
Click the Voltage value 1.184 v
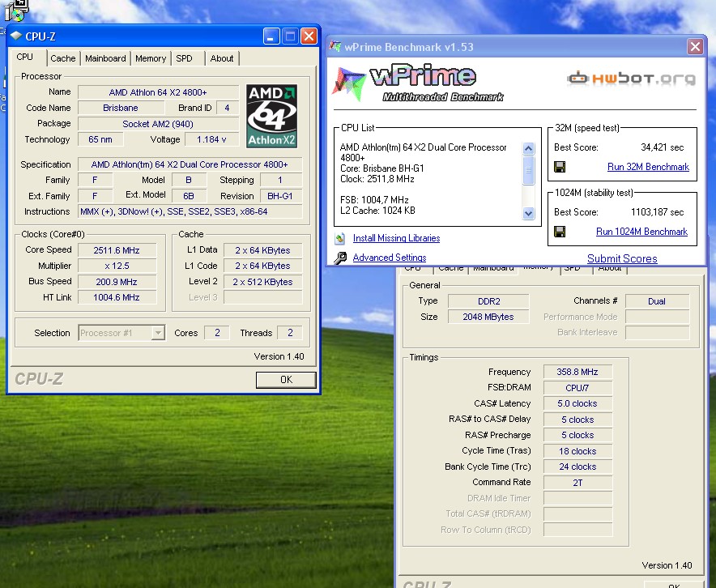coord(211,139)
